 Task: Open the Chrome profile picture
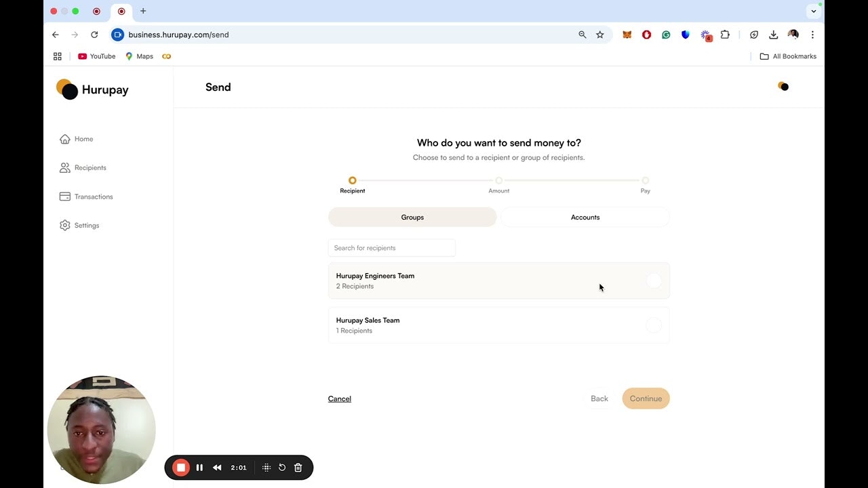coord(793,35)
